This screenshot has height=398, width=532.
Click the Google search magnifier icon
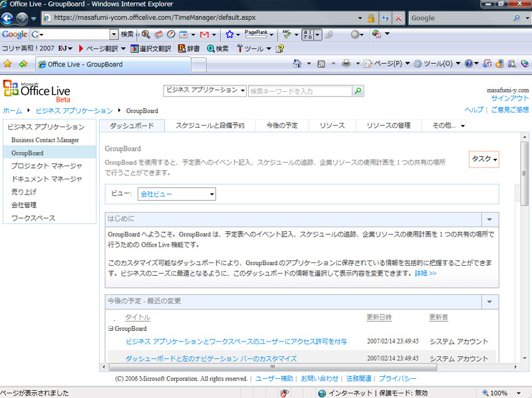click(517, 18)
